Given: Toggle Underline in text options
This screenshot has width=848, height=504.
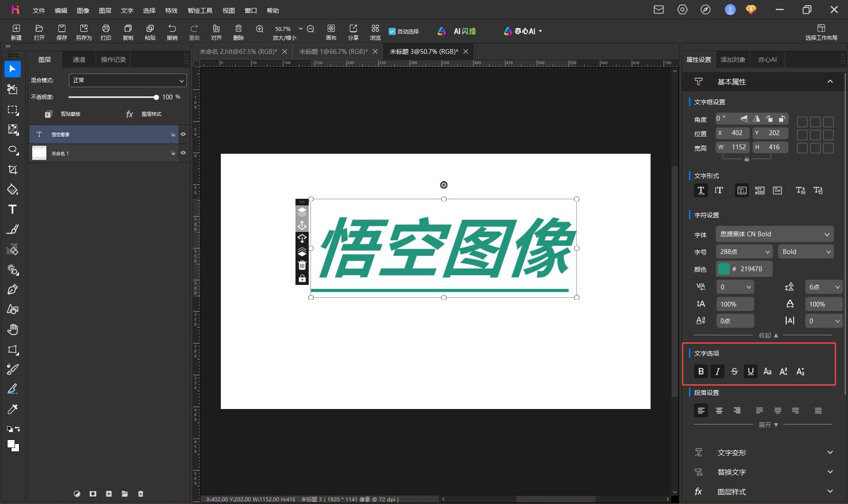Looking at the screenshot, I should click(x=750, y=371).
